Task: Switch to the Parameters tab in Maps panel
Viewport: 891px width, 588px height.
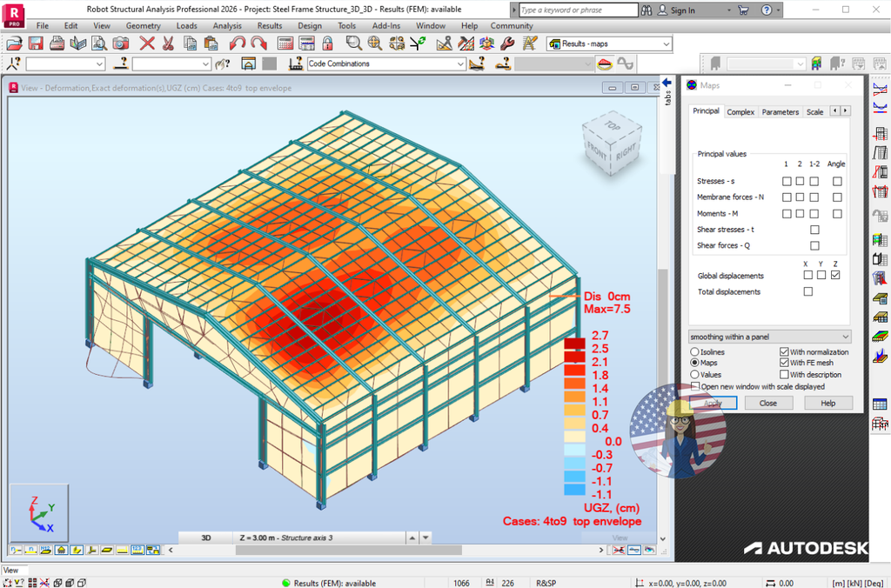Action: tap(780, 111)
